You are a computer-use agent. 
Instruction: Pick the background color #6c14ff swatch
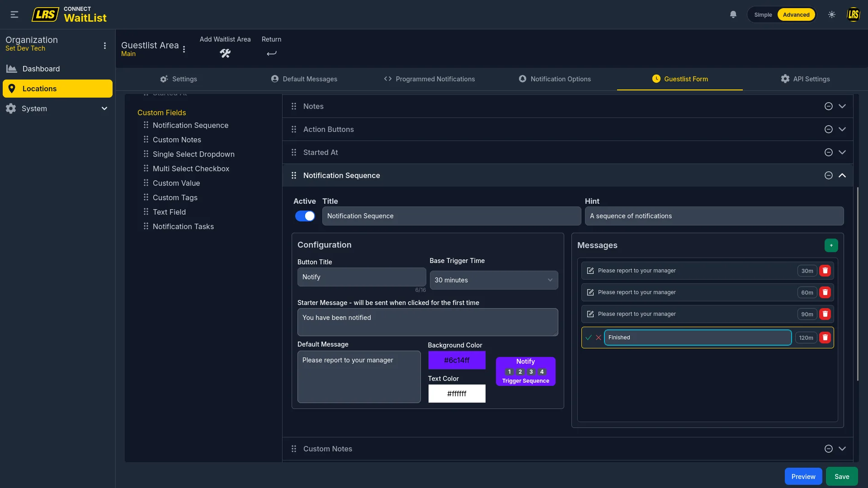[x=457, y=360]
